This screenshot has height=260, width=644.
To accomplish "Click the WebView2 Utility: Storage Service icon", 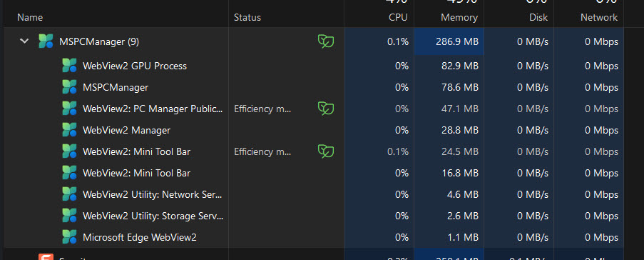I will (69, 216).
